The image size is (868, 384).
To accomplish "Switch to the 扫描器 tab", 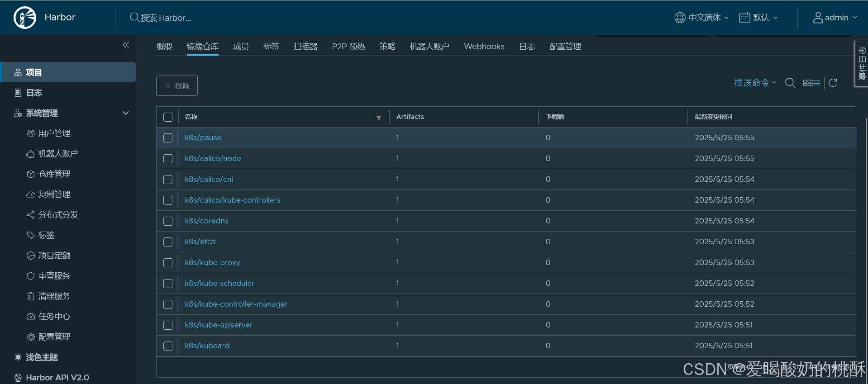I will click(305, 47).
